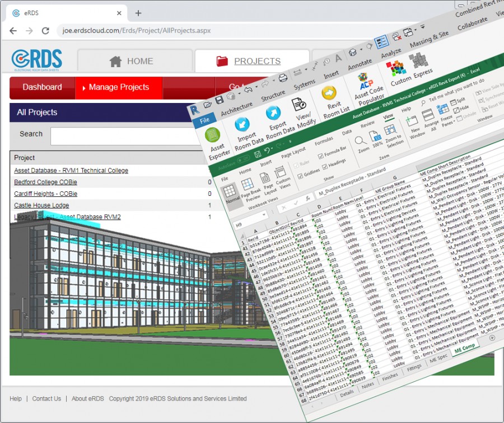Click the About eRDS footer link
This screenshot has width=504, height=423.
pos(87,398)
